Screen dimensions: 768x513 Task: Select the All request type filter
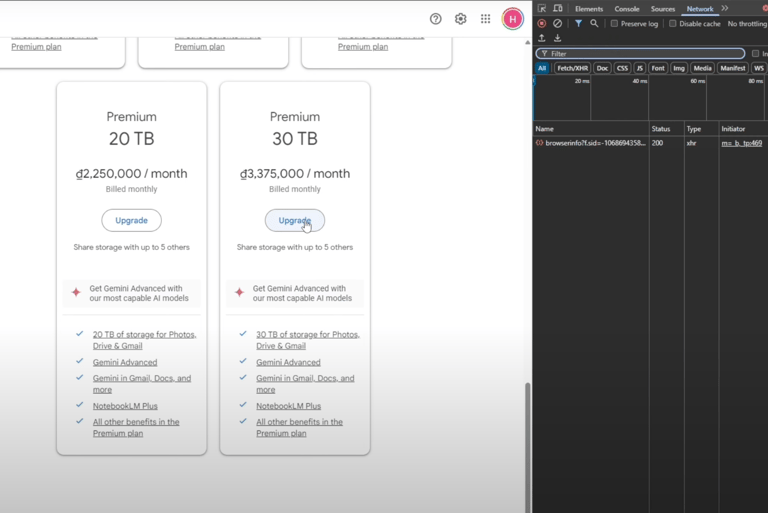[542, 68]
